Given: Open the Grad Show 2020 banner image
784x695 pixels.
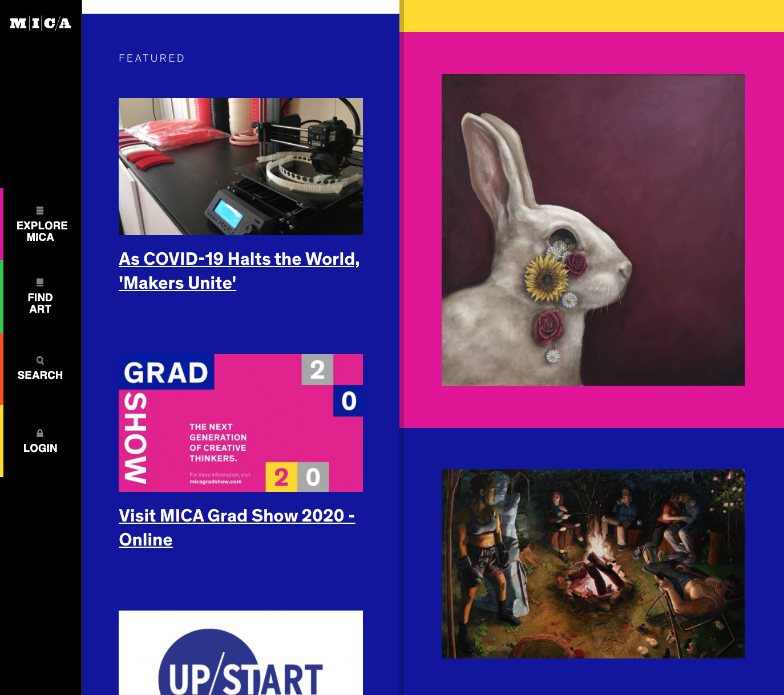Looking at the screenshot, I should 241,423.
